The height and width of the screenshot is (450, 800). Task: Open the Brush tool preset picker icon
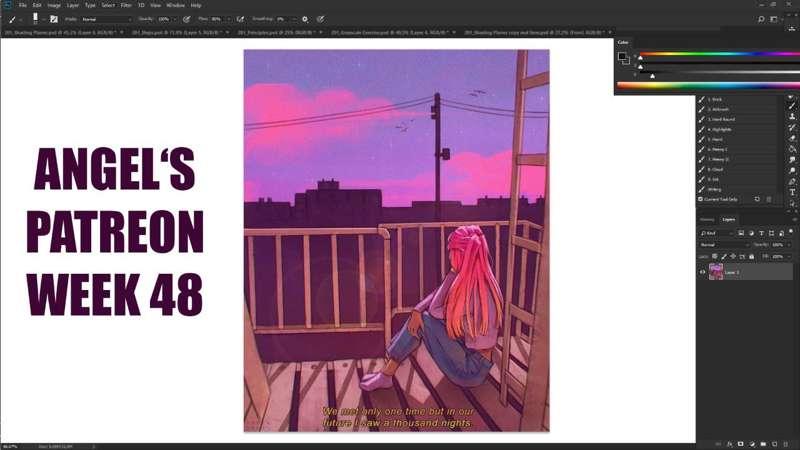tap(12, 19)
